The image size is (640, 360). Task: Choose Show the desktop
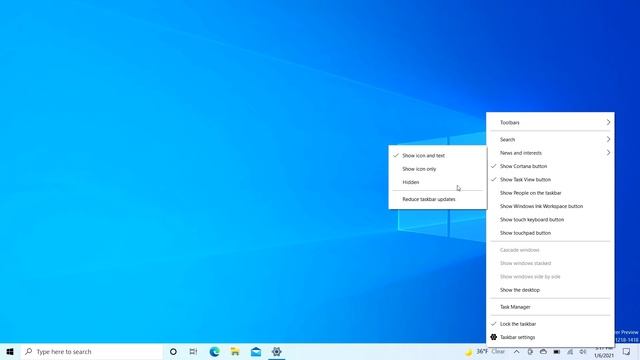point(550,290)
